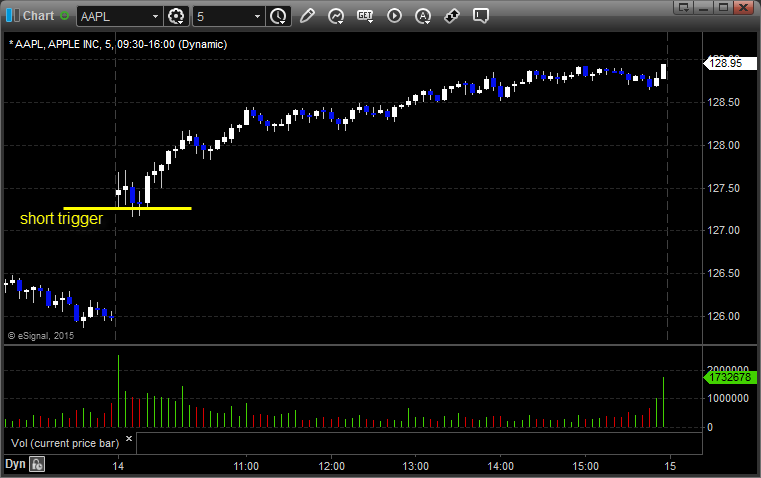Close the Vol study label with X
This screenshot has width=761, height=478.
point(129,439)
